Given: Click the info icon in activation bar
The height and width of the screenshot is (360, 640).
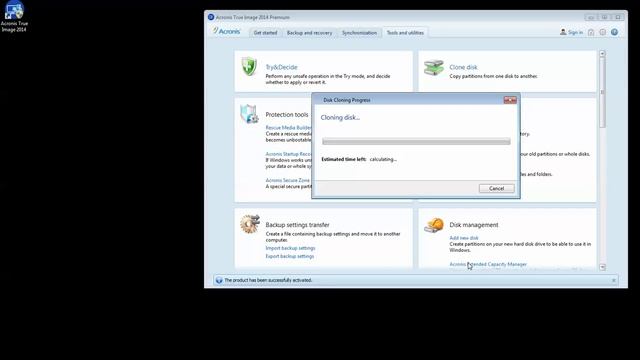Looking at the screenshot, I should [x=219, y=280].
